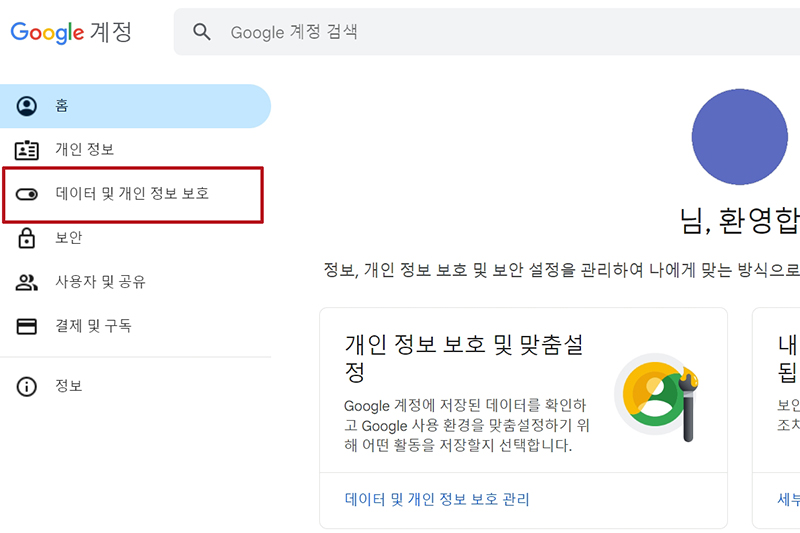Click the privacy personalization illustration
The width and height of the screenshot is (800, 533).
(657, 397)
